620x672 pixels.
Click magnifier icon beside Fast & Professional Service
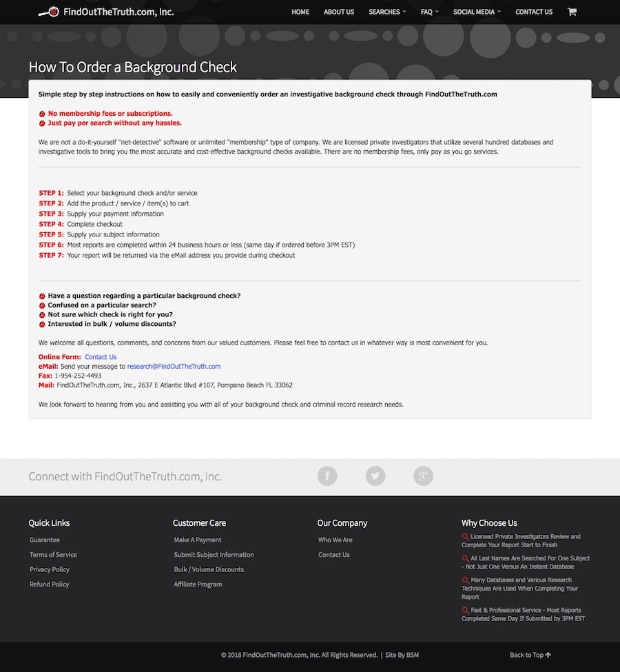[465, 610]
